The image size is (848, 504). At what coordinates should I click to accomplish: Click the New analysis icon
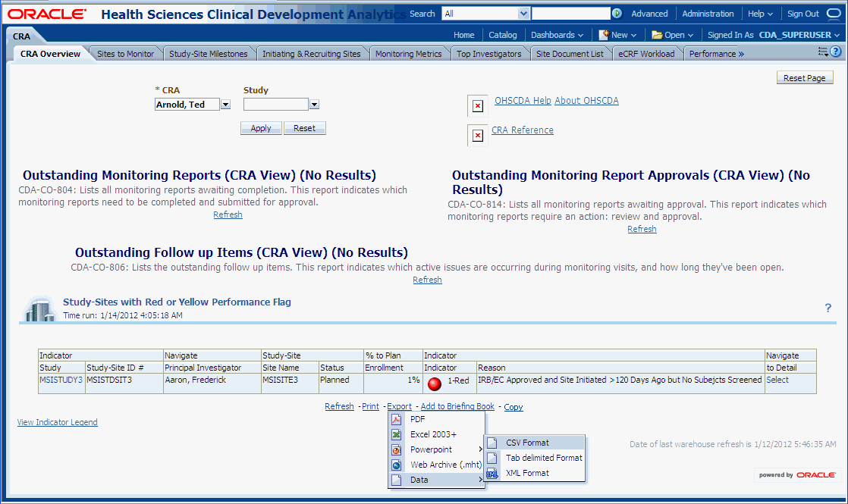(x=604, y=35)
